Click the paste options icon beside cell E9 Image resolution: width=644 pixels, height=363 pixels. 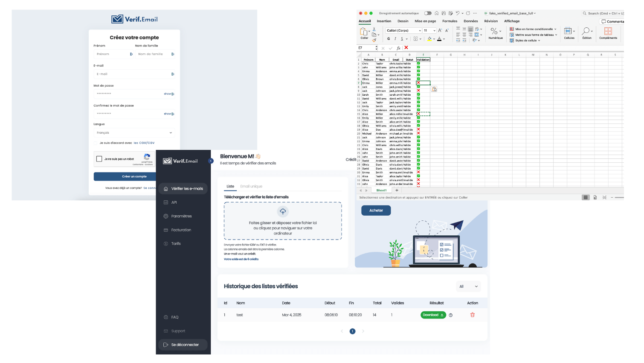point(434,89)
